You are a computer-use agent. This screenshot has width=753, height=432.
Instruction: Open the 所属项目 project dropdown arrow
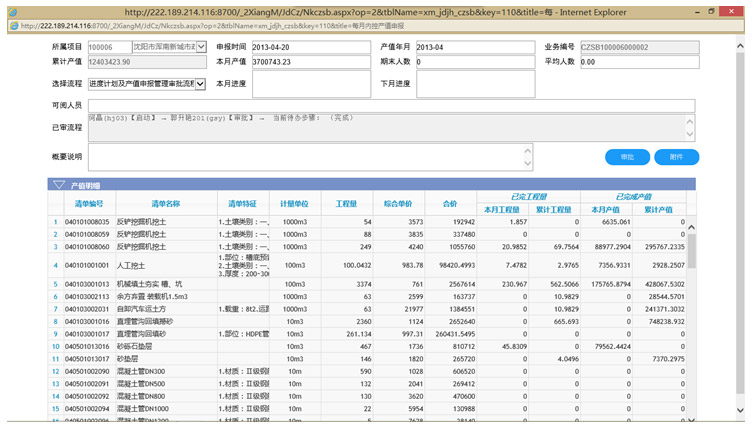(x=201, y=47)
